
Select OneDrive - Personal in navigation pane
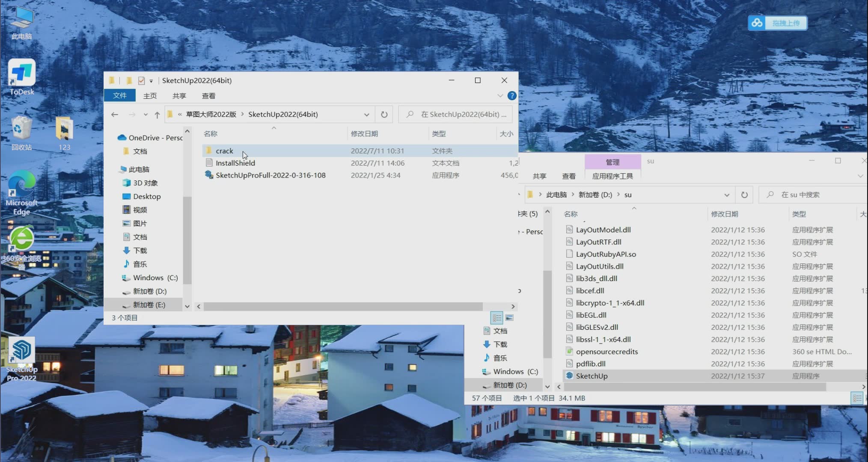(x=150, y=138)
